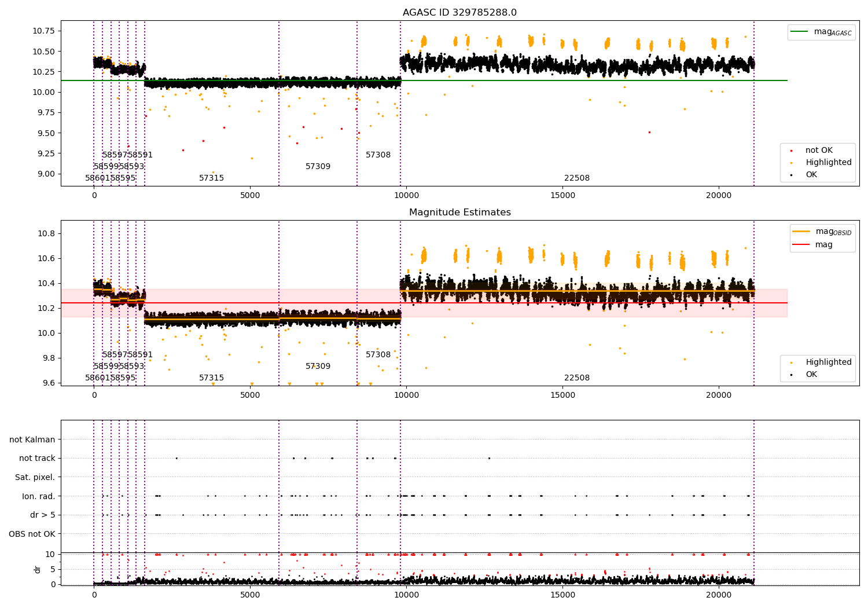868x608 pixels.
Task: Click the 9.8 y-axis tick in Magnitude Estimates plot
Action: (48, 358)
